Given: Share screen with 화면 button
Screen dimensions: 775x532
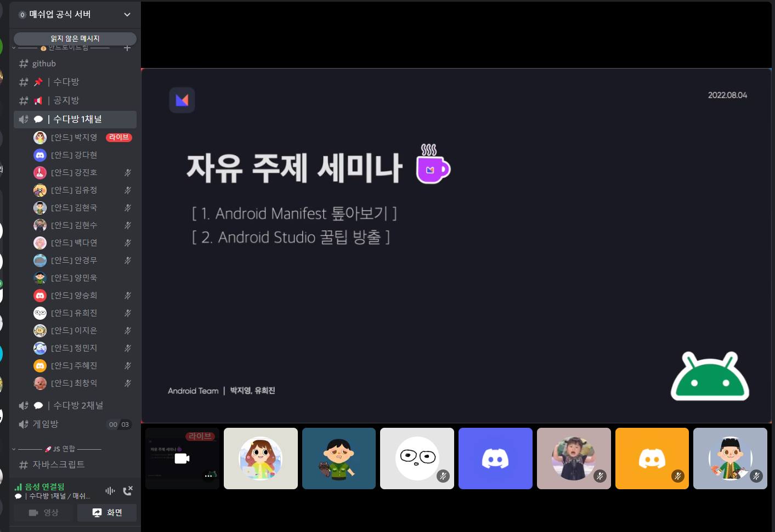Looking at the screenshot, I should [x=107, y=512].
